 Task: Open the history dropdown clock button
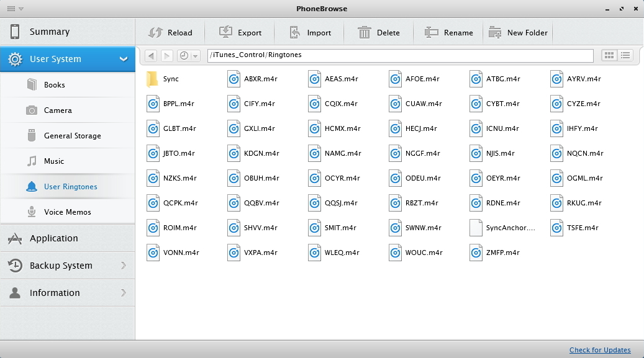(188, 56)
